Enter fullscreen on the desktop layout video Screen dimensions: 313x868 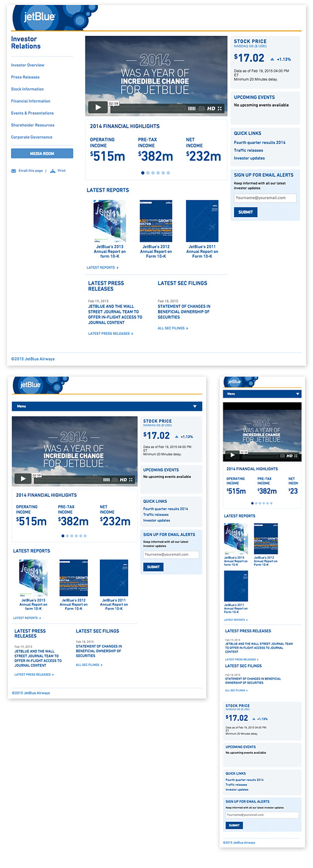pyautogui.click(x=220, y=108)
